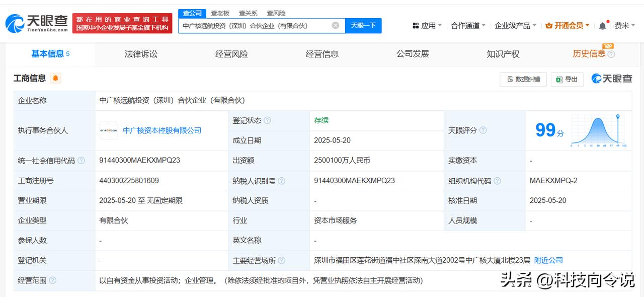
Task: Click the 天眼评分 distribution chart
Action: tap(599, 130)
